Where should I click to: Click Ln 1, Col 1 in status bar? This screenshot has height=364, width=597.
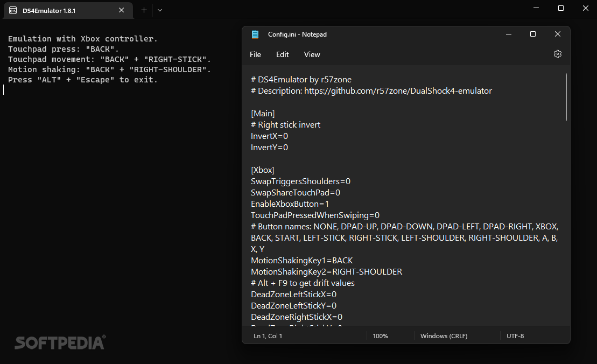point(268,336)
